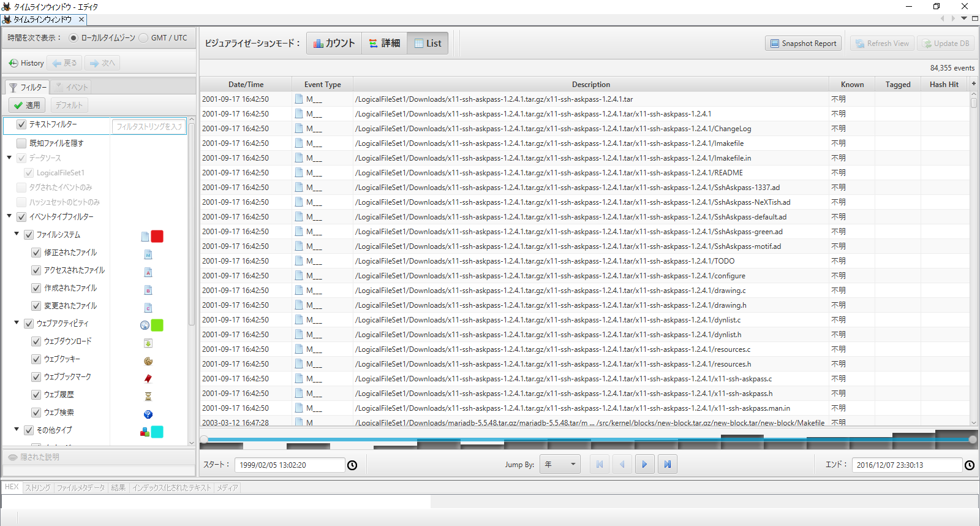The image size is (980, 526).
Task: Switch to カウント visualization mode
Action: [334, 44]
